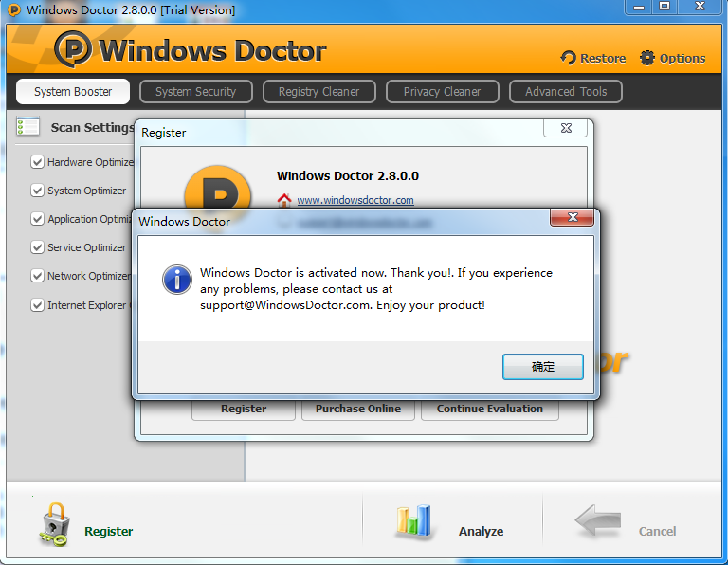Viewport: 728px width, 565px height.
Task: Click the Analyze bar chart icon
Action: [413, 520]
